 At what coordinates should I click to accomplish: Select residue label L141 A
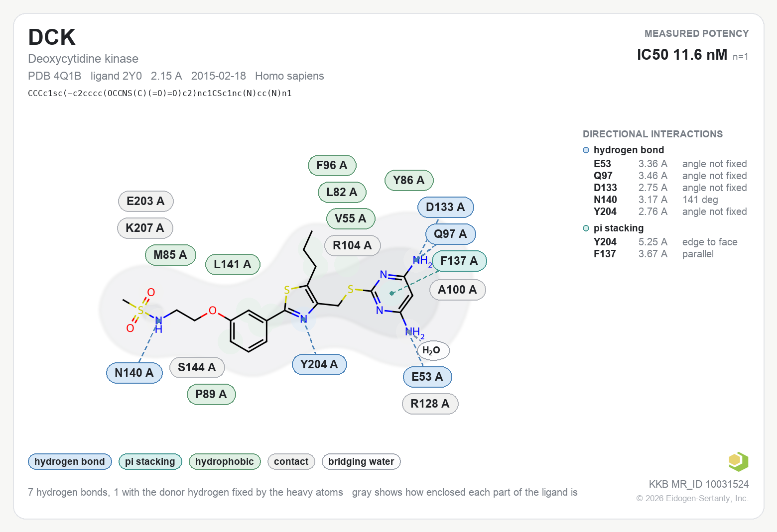click(x=233, y=264)
